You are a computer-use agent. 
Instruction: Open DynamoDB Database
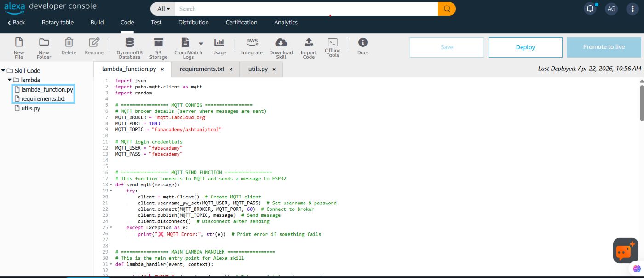(129, 48)
